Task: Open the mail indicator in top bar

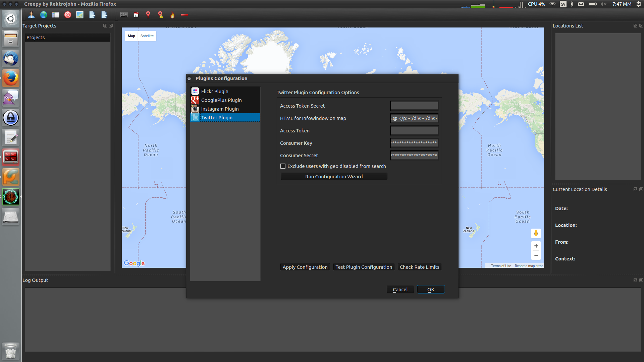Action: coord(581,4)
